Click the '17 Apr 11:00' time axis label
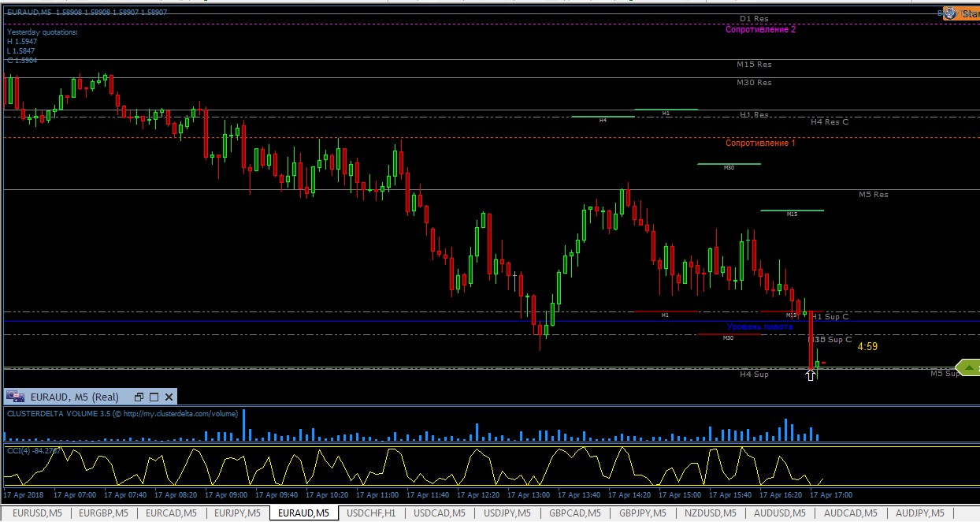980x522 pixels. [x=377, y=495]
